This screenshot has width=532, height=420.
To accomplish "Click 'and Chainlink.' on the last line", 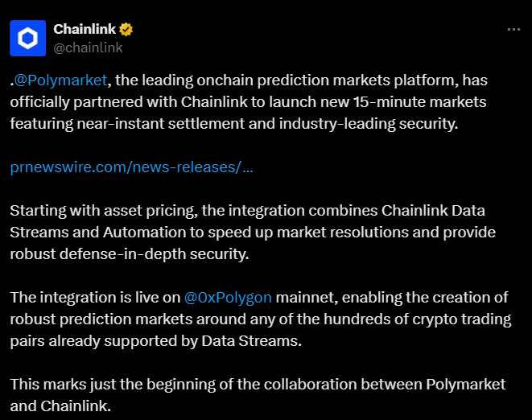I will 60,406.
